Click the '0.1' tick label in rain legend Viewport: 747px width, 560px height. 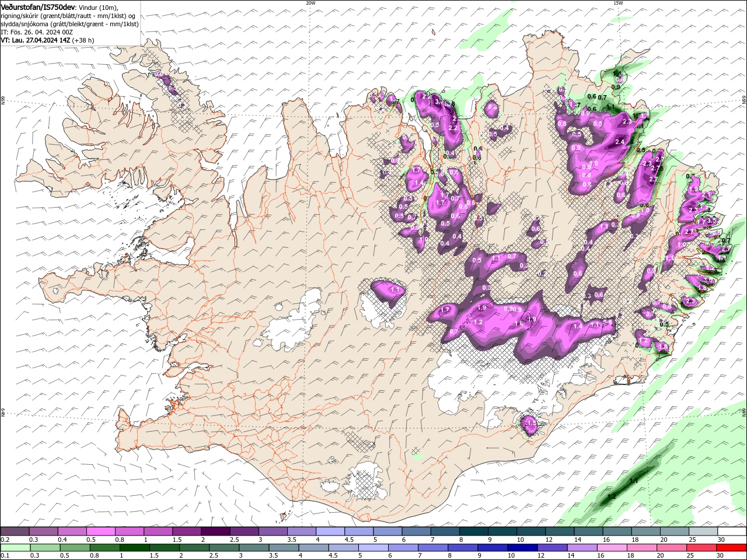pyautogui.click(x=5, y=556)
